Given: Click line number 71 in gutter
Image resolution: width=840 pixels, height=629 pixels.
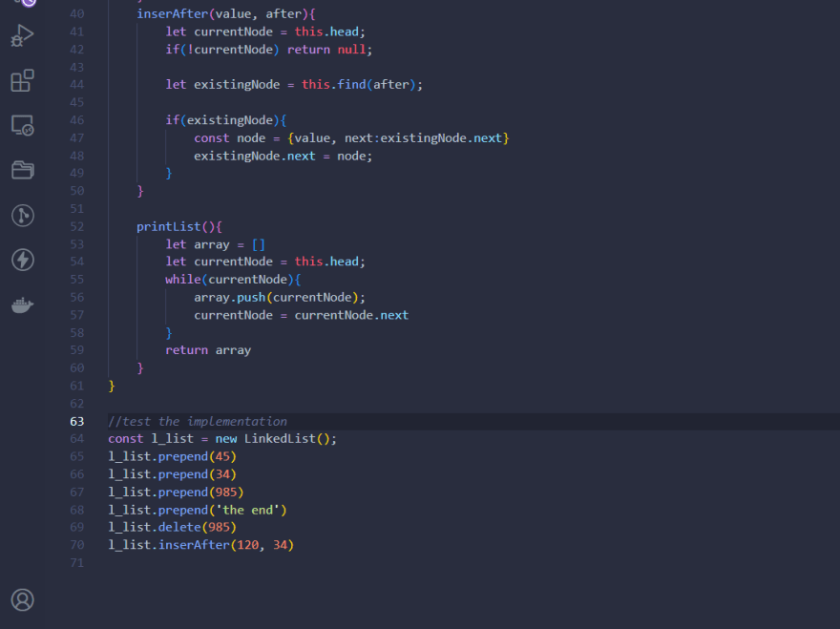Looking at the screenshot, I should [x=77, y=562].
